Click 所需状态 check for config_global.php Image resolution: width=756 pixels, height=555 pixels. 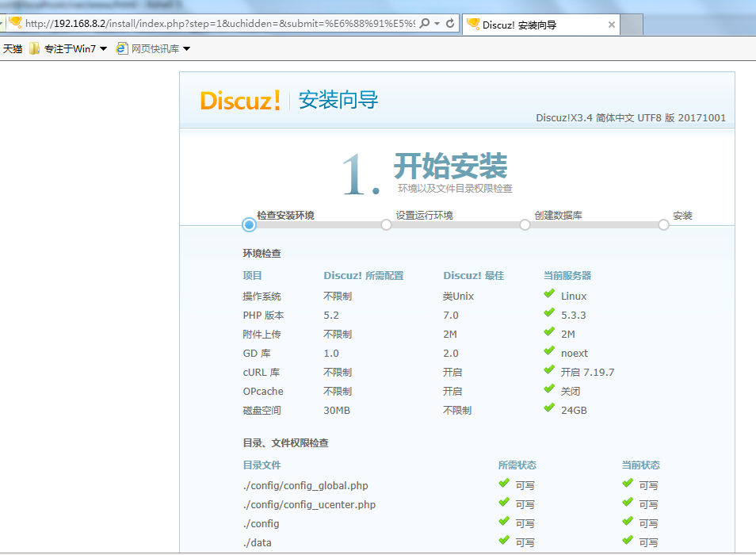pos(504,483)
